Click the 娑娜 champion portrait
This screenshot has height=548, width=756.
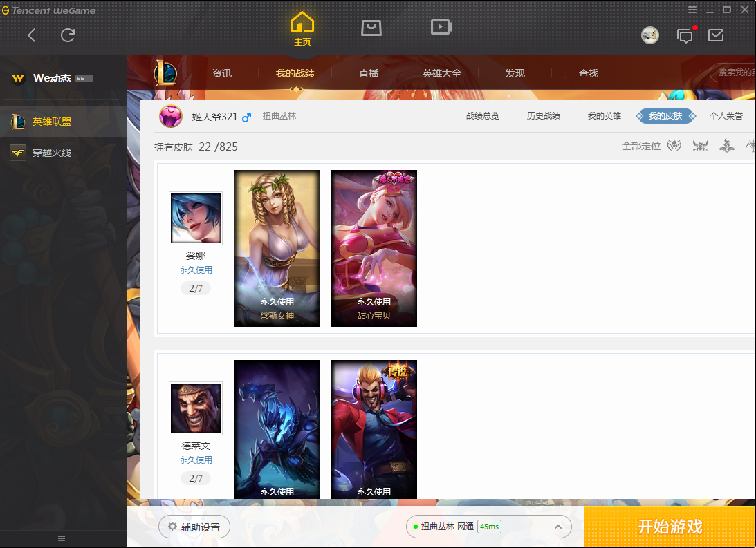pos(195,218)
